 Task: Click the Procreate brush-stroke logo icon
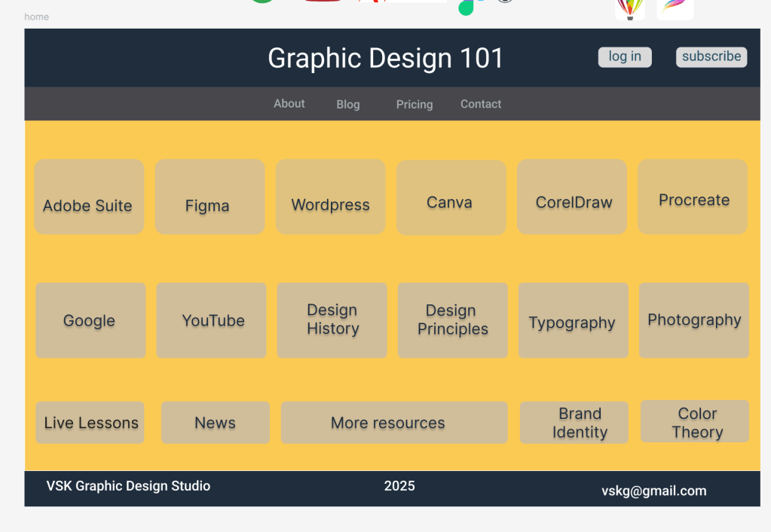(675, 8)
